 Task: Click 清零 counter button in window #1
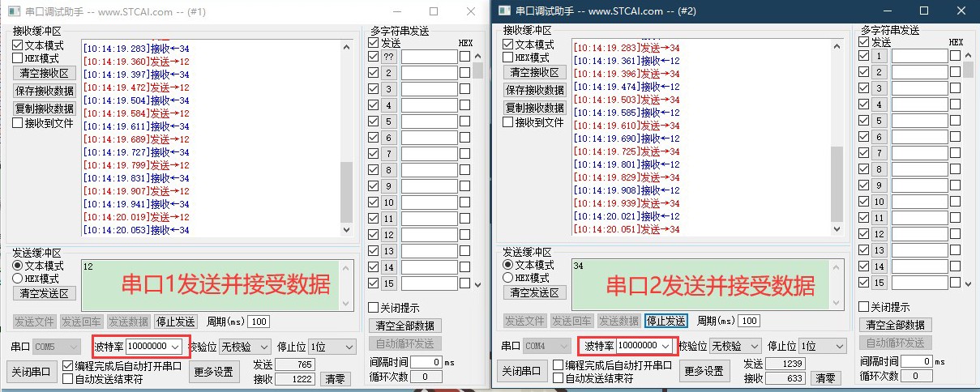[x=336, y=378]
